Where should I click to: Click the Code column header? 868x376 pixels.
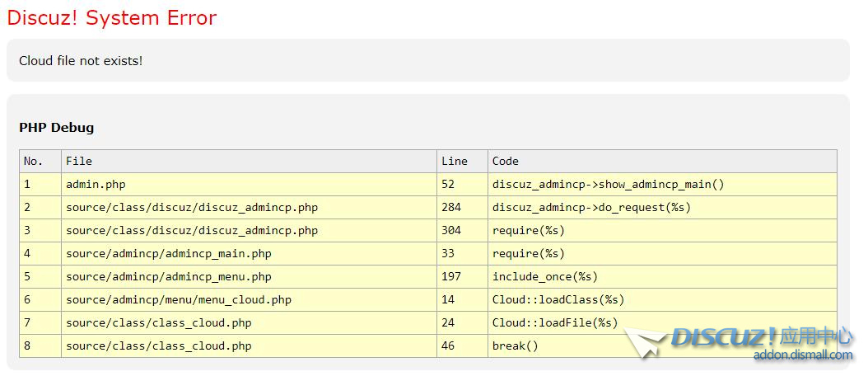click(506, 161)
